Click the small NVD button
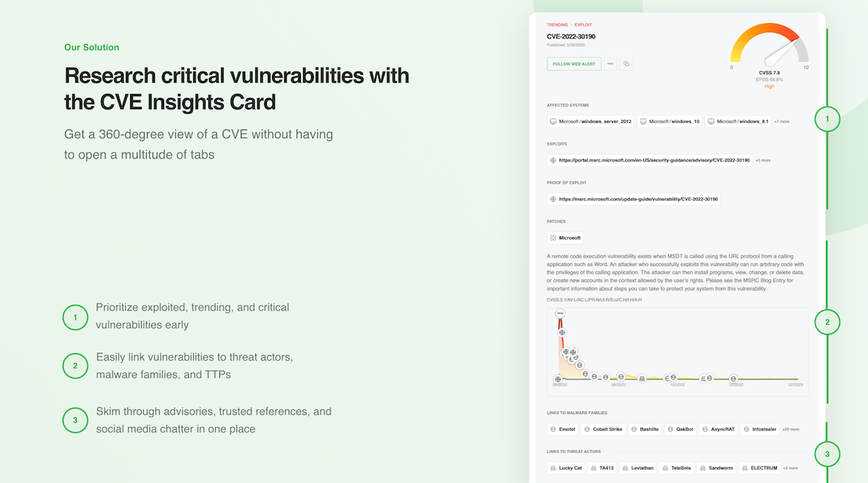868x483 pixels. point(611,64)
